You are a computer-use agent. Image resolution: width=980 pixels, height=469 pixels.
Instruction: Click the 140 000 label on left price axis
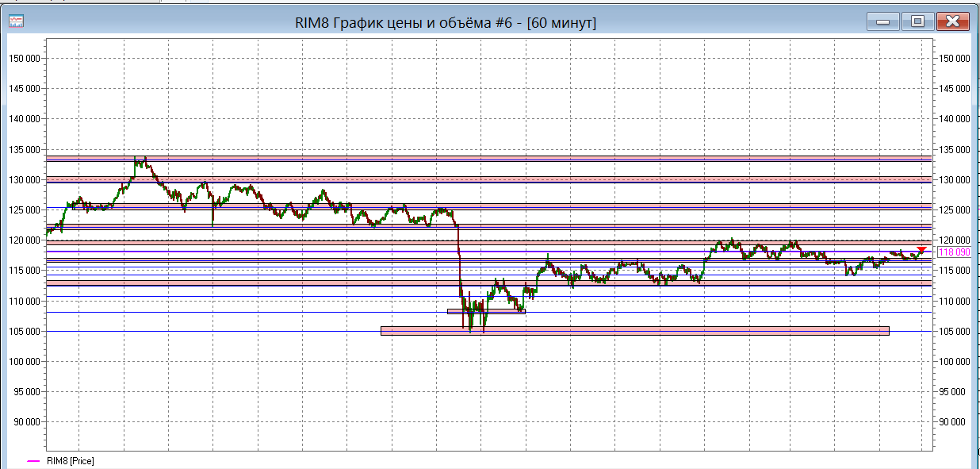coord(25,118)
